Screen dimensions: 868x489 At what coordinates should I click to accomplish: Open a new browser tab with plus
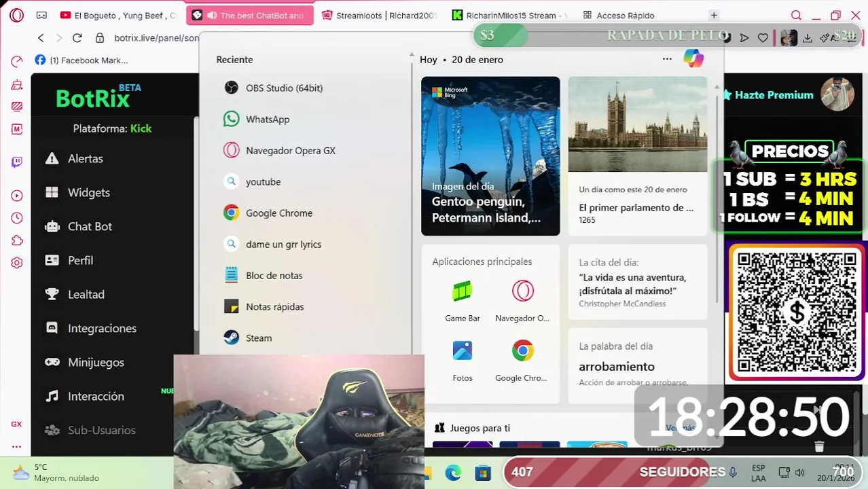[714, 15]
